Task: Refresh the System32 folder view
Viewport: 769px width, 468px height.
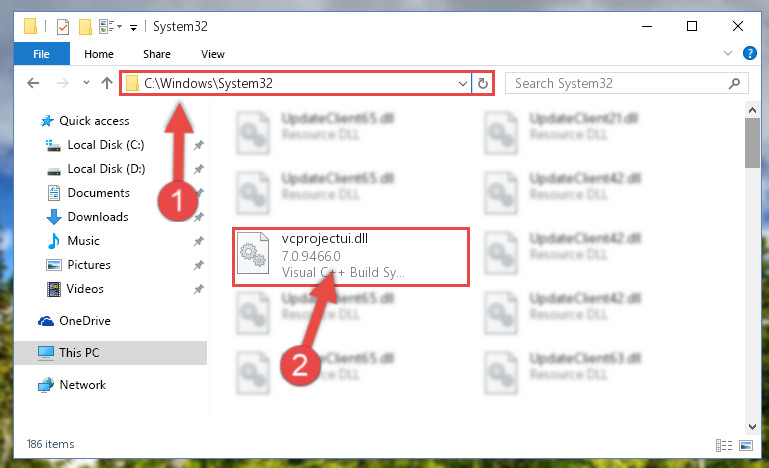Action: coord(483,83)
